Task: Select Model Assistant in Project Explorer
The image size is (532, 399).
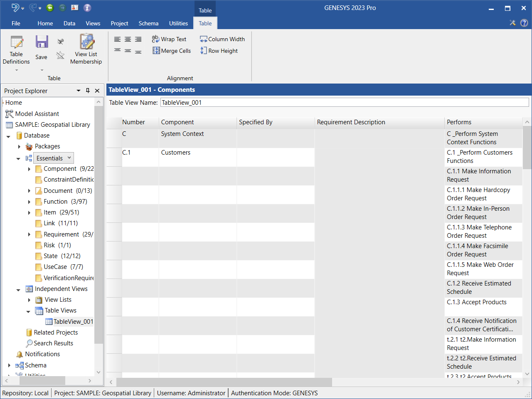Action: coord(37,114)
